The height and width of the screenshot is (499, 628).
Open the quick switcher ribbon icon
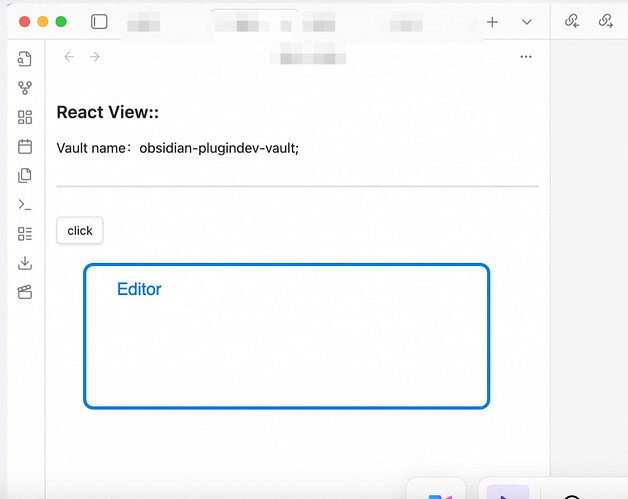pyautogui.click(x=25, y=60)
